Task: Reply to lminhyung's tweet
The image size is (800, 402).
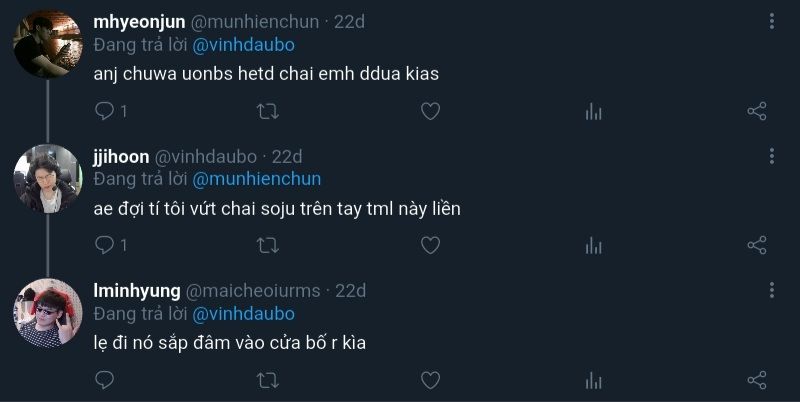Action: click(x=105, y=379)
